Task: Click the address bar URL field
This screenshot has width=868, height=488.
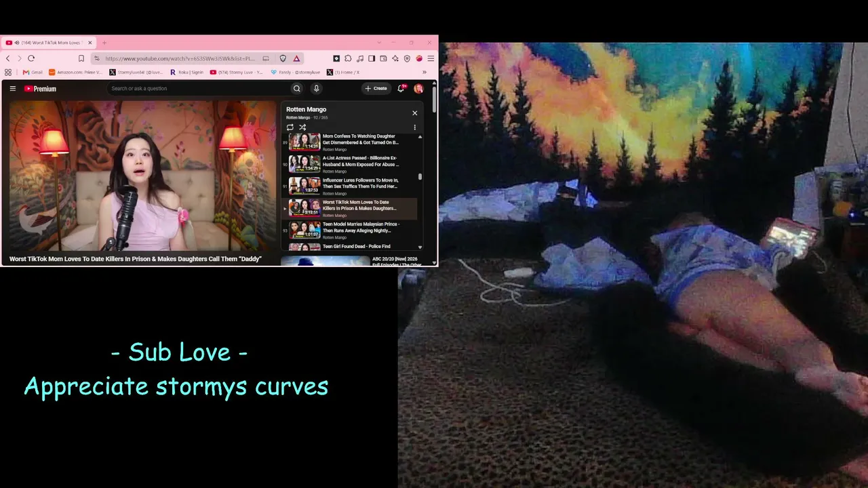Action: 180,58
